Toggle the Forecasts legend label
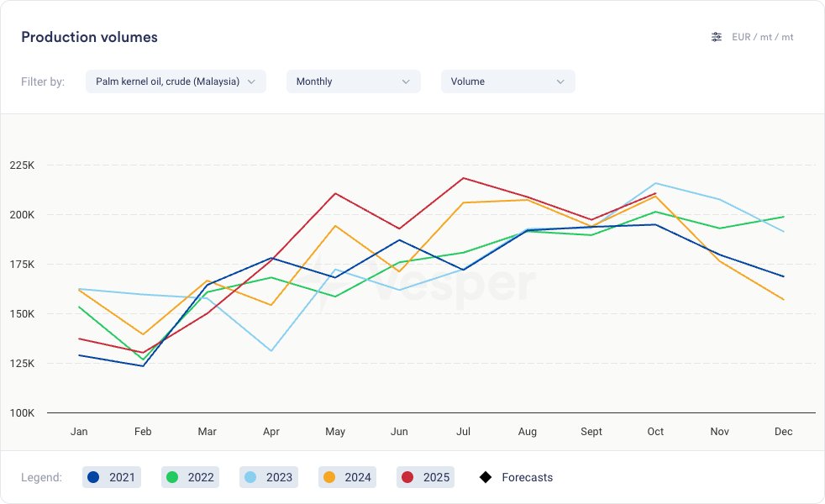Screen dimensions: 825x504 527,477
